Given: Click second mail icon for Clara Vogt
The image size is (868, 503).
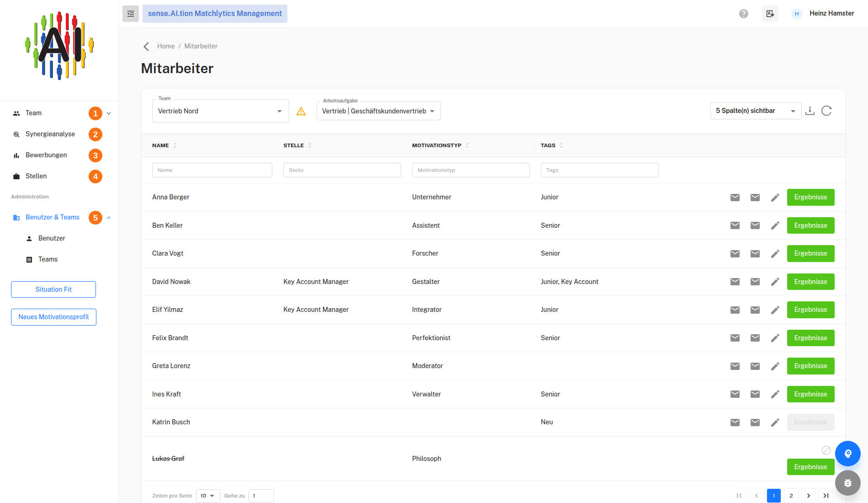Looking at the screenshot, I should tap(755, 254).
